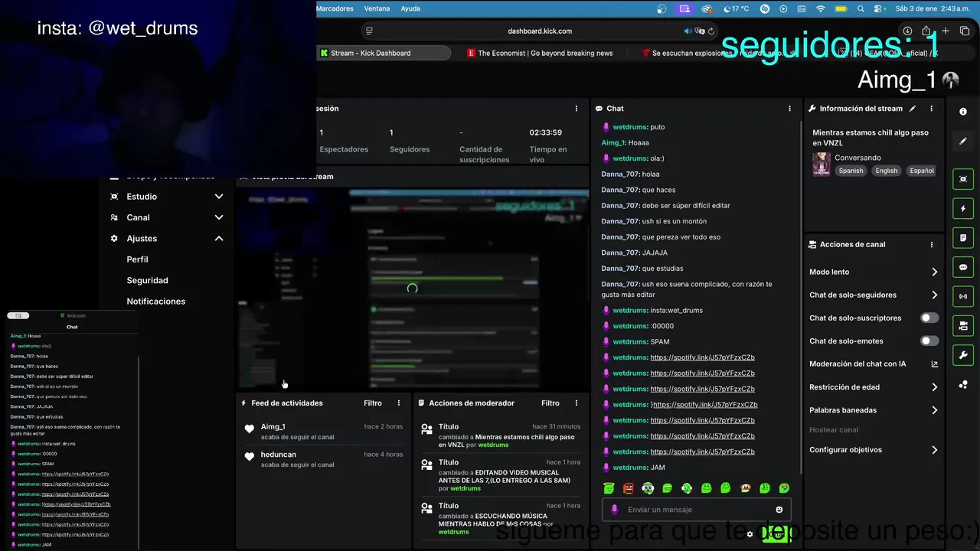Screen dimensions: 980x551
Task: Open Acciones de canal options menu
Action: click(931, 245)
